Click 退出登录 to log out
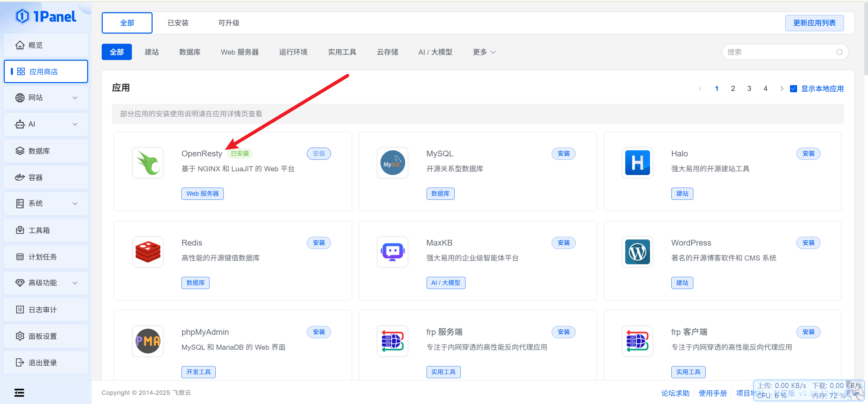868x404 pixels. pos(46,363)
